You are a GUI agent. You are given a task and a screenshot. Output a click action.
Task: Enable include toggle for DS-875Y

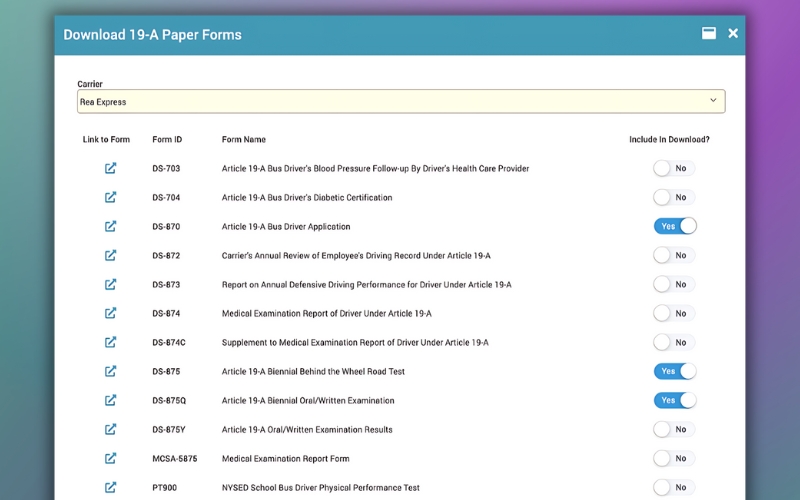674,429
